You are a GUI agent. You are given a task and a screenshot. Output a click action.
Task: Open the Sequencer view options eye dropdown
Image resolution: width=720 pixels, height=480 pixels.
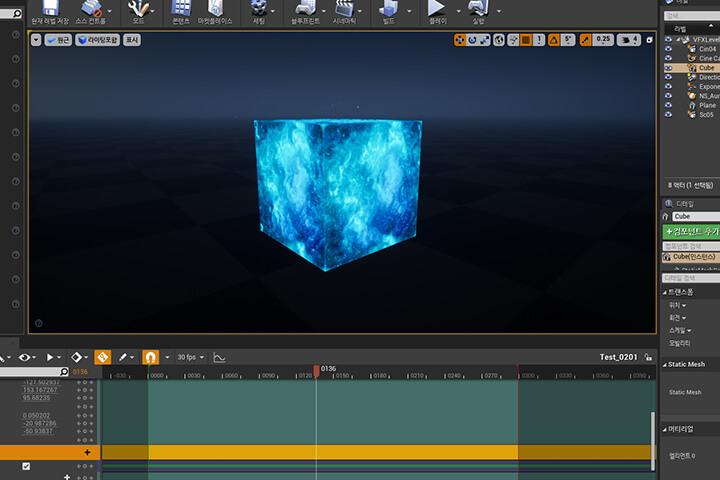(27, 357)
